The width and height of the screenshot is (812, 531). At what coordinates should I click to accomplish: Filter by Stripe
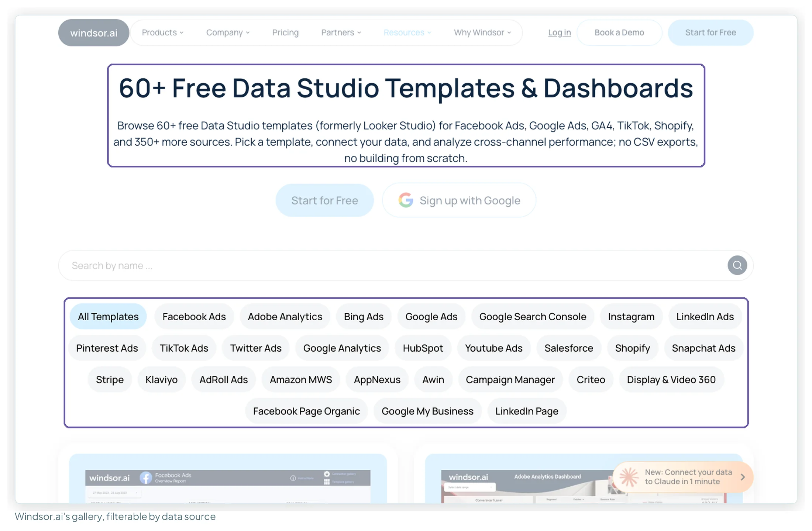pyautogui.click(x=110, y=379)
